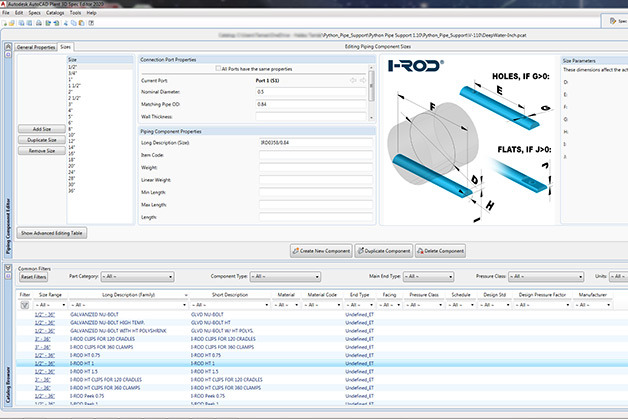The width and height of the screenshot is (628, 419).
Task: Click Delete Component icon button
Action: (x=420, y=250)
